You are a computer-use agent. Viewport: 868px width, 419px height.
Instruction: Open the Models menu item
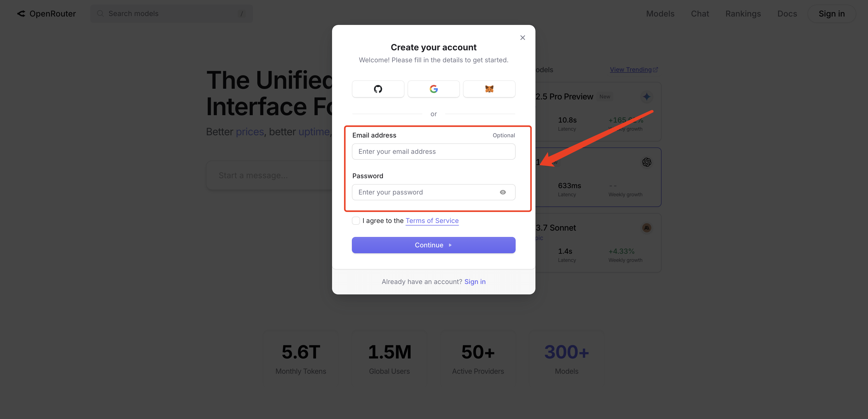click(x=660, y=14)
